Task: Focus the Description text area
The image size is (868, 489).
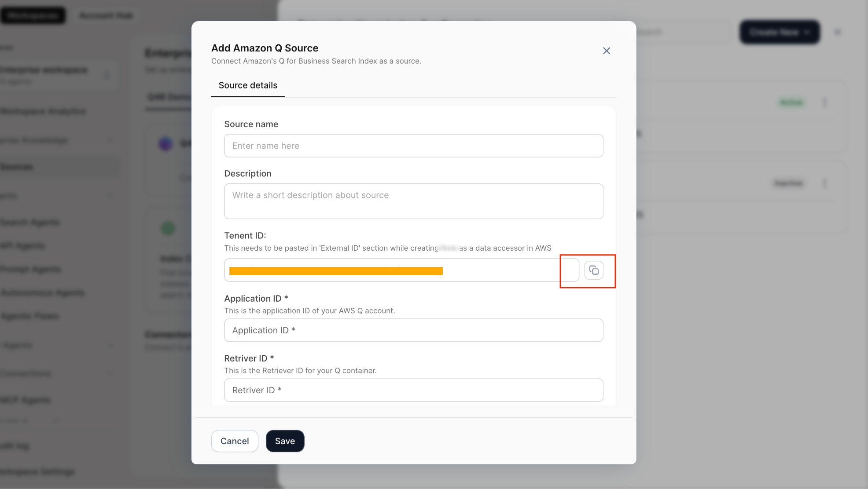Action: tap(413, 201)
